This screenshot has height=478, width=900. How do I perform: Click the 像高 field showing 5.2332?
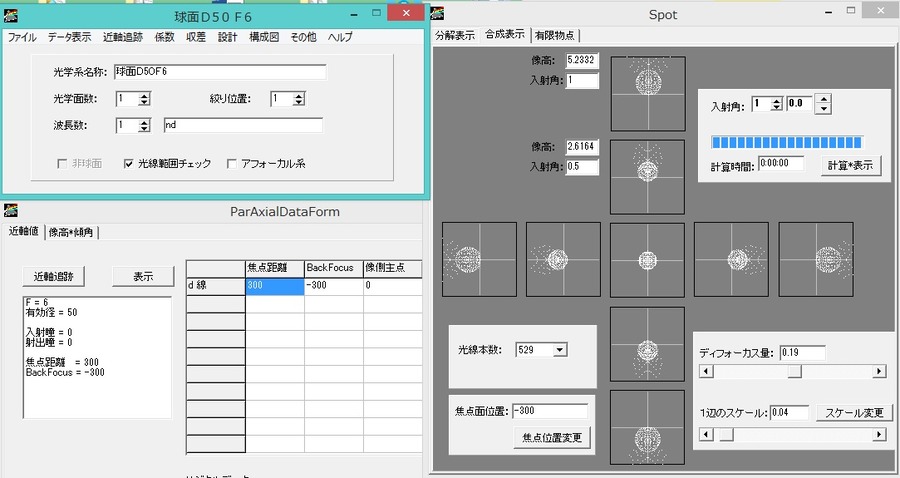(582, 60)
